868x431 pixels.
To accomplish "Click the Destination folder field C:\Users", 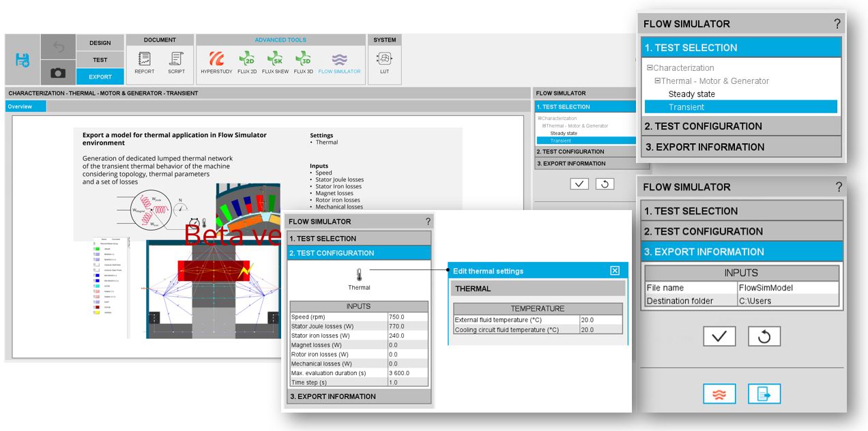I will [x=788, y=301].
